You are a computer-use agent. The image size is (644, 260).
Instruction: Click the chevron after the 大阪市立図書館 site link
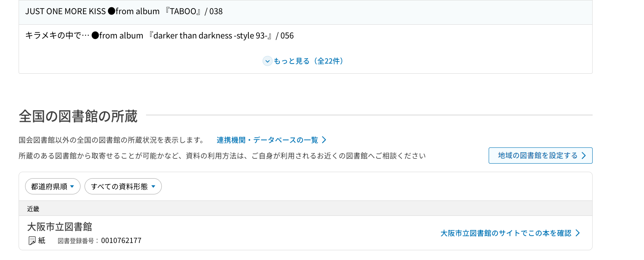[x=578, y=233]
